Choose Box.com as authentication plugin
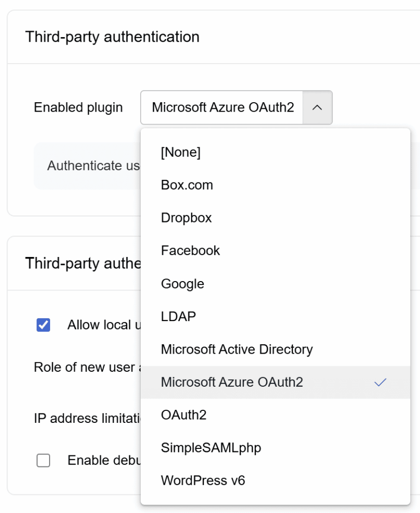The height and width of the screenshot is (513, 420). click(187, 185)
